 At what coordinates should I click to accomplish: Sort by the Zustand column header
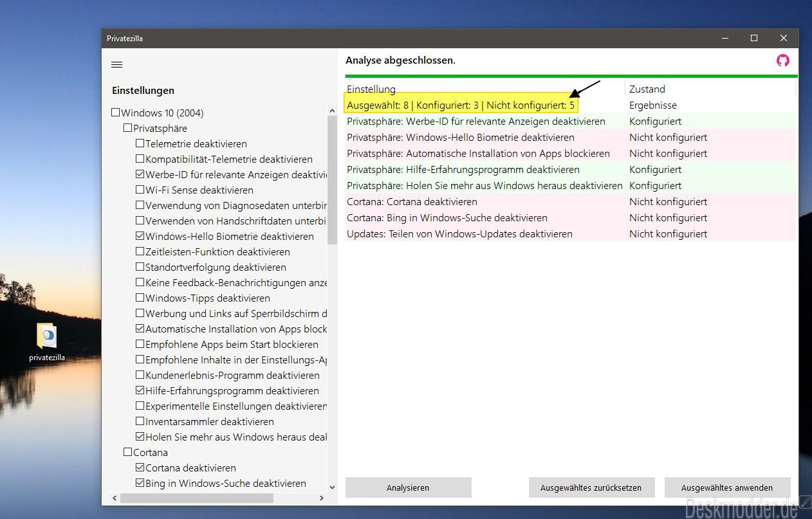click(x=710, y=89)
